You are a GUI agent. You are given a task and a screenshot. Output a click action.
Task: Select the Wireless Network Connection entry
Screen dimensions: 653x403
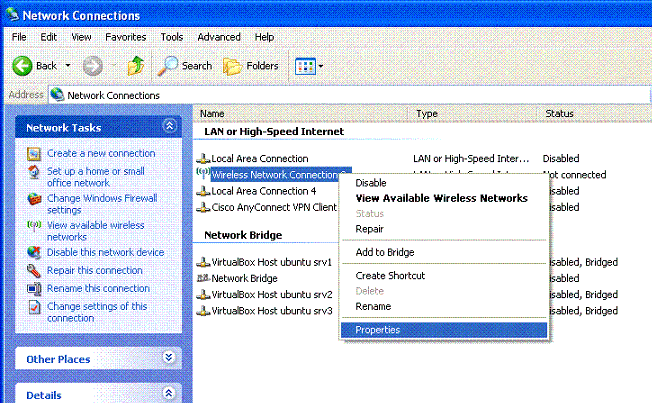[281, 175]
